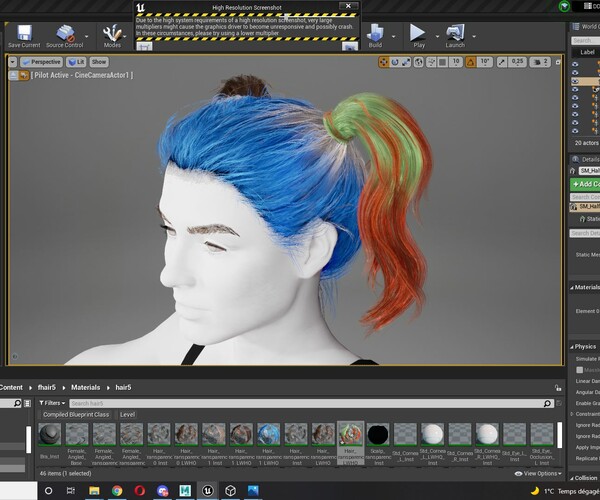The height and width of the screenshot is (500, 600).
Task: Toggle the exact camera view icon
Action: pyautogui.click(x=24, y=75)
